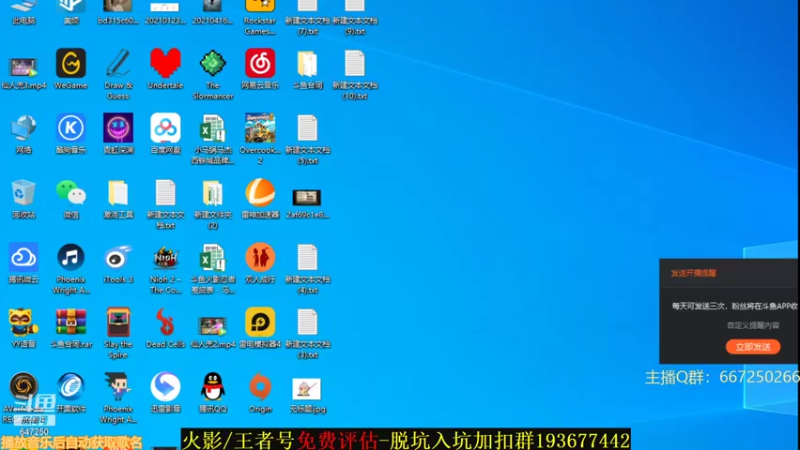800x450 pixels.
Task: Launch 雷神加速器 orange ball icon
Action: pos(260,193)
